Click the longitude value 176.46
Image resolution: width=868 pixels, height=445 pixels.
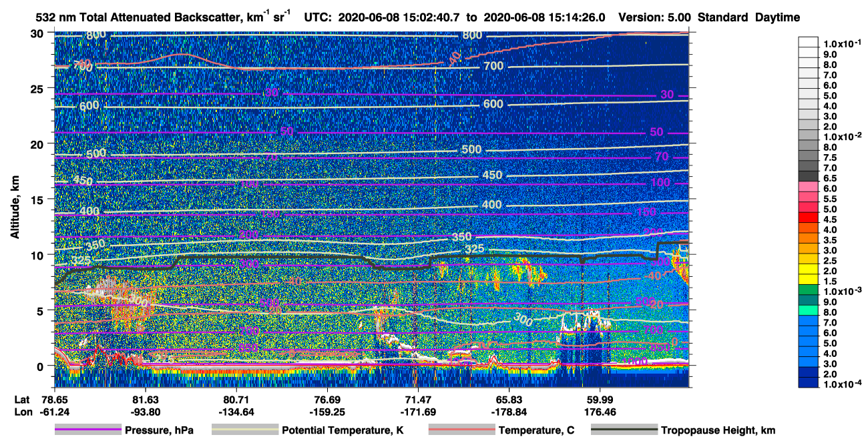pos(600,412)
